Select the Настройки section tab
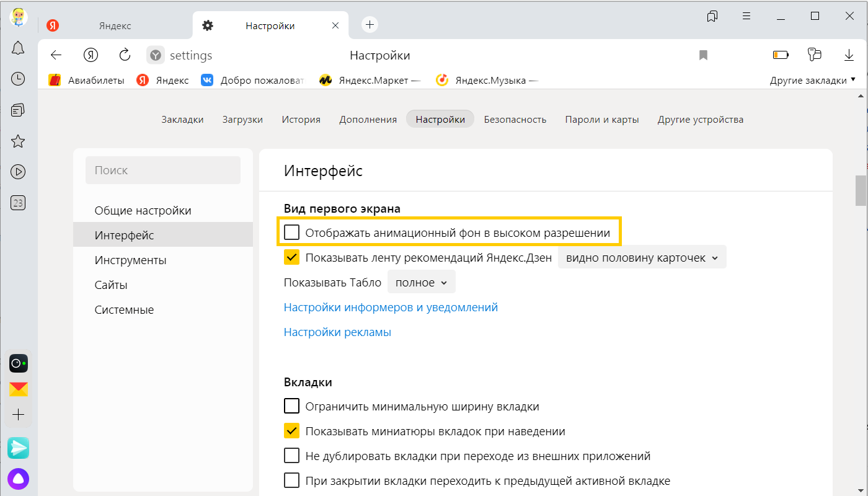The width and height of the screenshot is (868, 496). [440, 119]
